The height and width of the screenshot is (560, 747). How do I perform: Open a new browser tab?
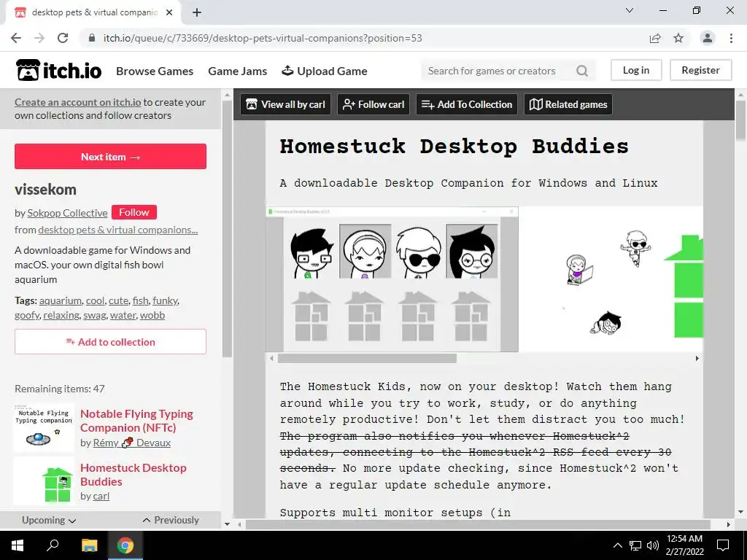coord(197,12)
